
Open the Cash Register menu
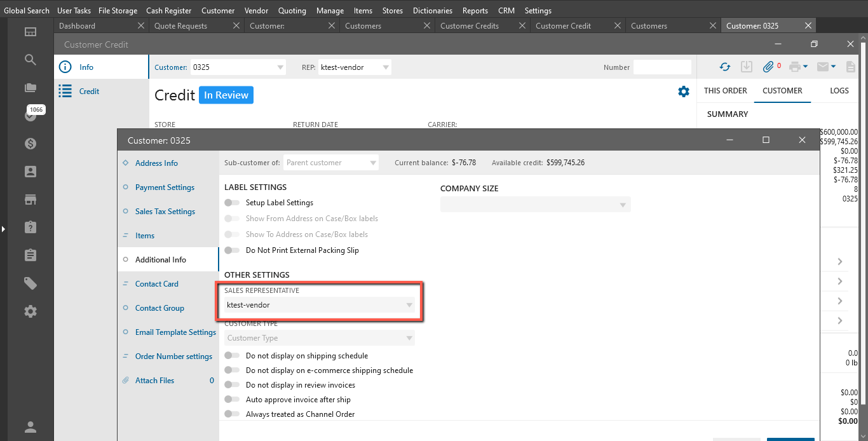pyautogui.click(x=170, y=10)
